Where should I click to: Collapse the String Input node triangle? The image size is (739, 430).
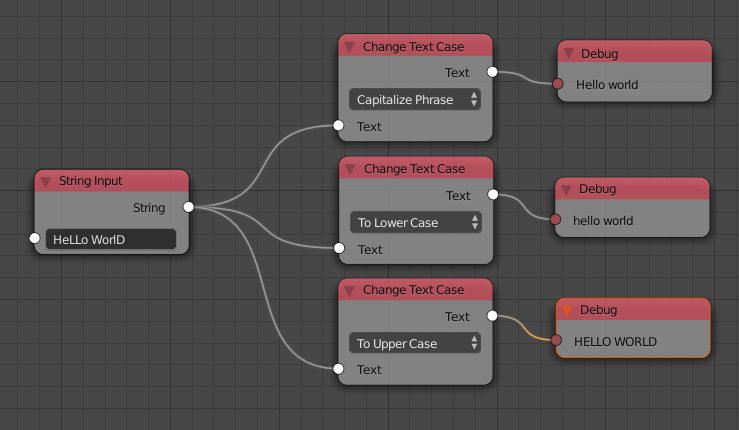[x=46, y=182]
